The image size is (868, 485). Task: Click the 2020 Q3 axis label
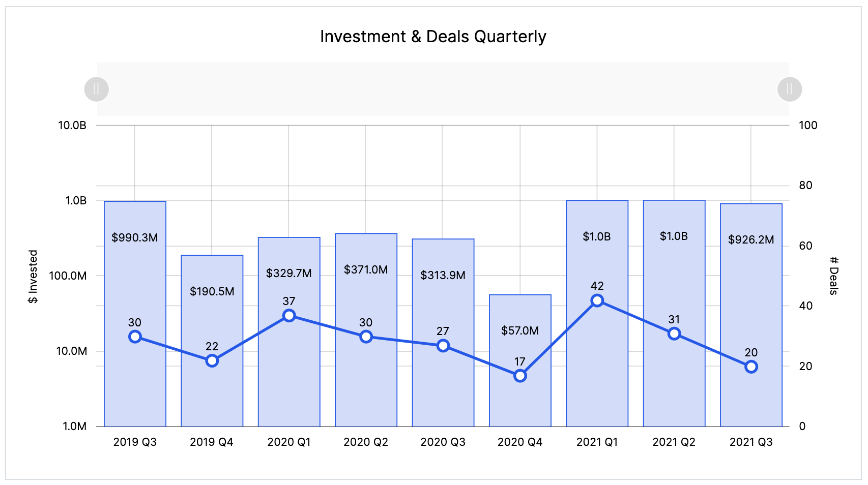pos(443,442)
